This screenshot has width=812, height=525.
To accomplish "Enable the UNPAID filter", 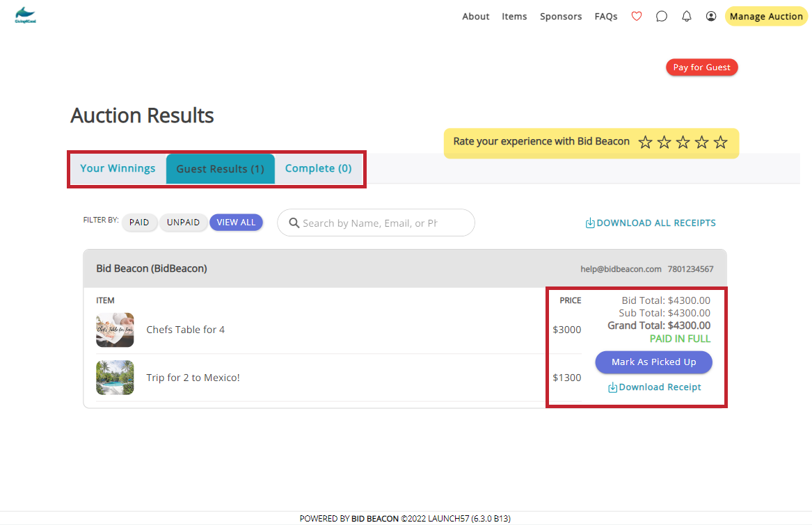I will [x=183, y=223].
